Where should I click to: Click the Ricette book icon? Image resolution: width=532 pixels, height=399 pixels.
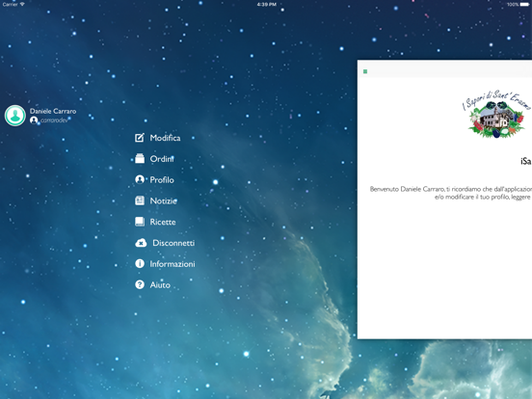tap(140, 222)
